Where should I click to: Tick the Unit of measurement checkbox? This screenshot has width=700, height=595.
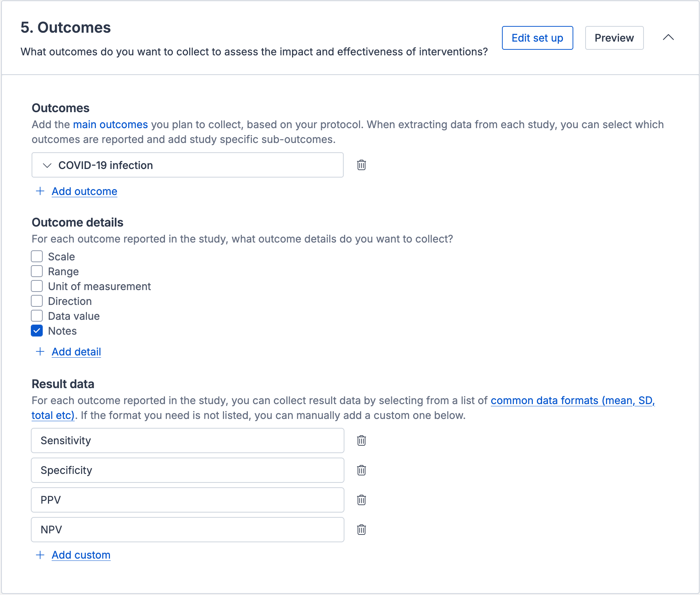[x=37, y=286]
